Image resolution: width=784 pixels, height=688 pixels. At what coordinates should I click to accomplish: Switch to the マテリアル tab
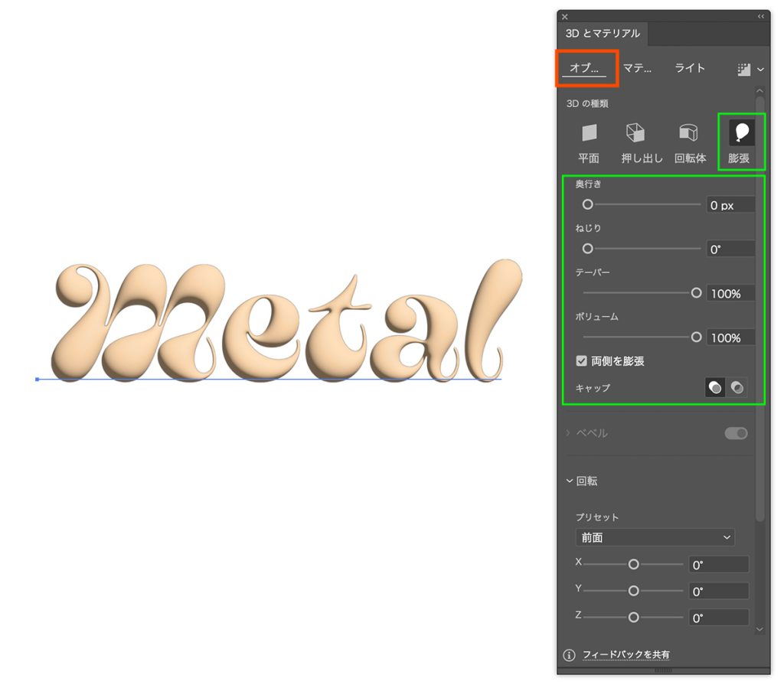click(x=639, y=68)
